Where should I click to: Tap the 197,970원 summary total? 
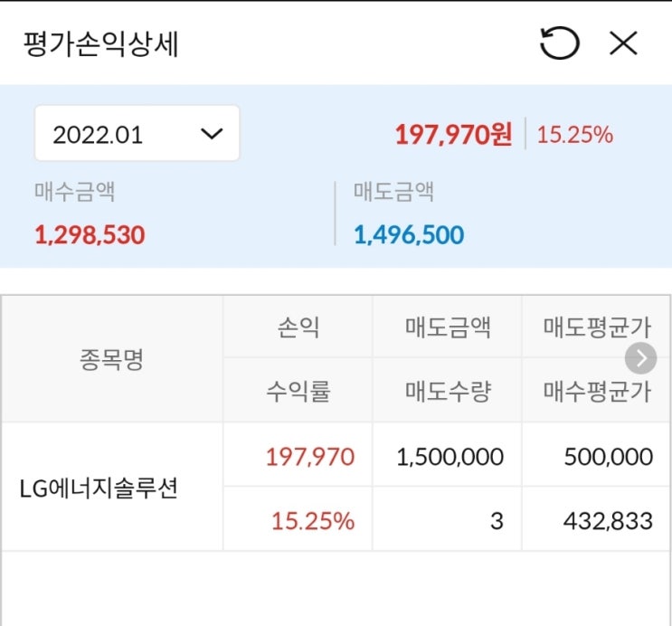pyautogui.click(x=453, y=134)
